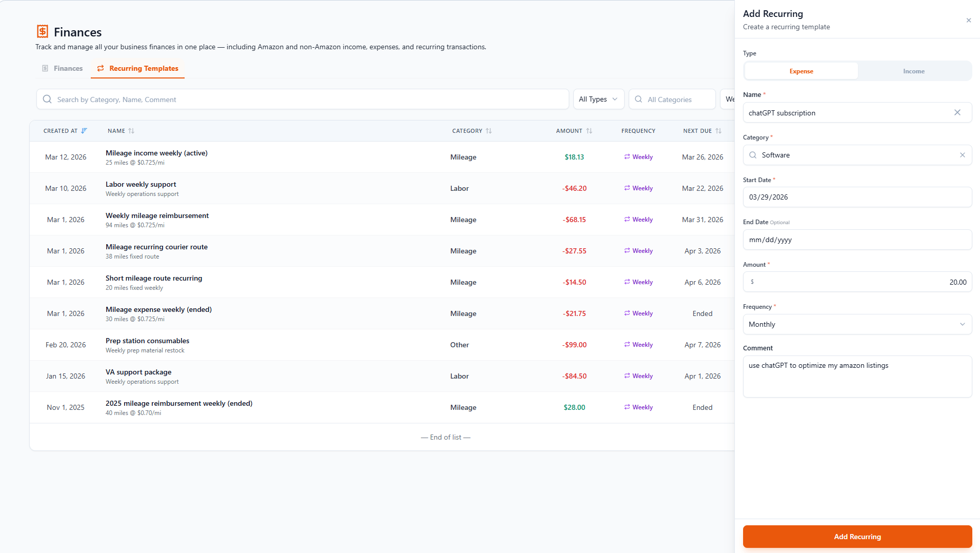The image size is (980, 553).
Task: Open the All Categories filter
Action: coord(671,100)
